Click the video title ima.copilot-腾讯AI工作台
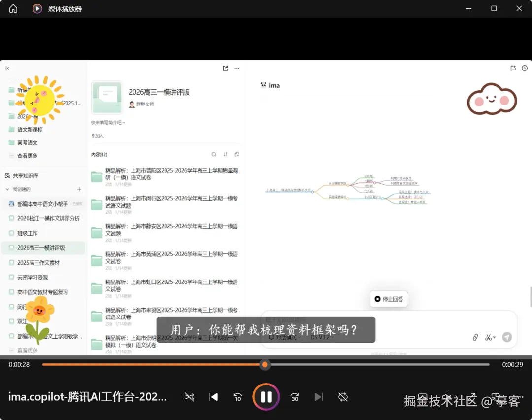This screenshot has height=420, width=532. coord(87,396)
